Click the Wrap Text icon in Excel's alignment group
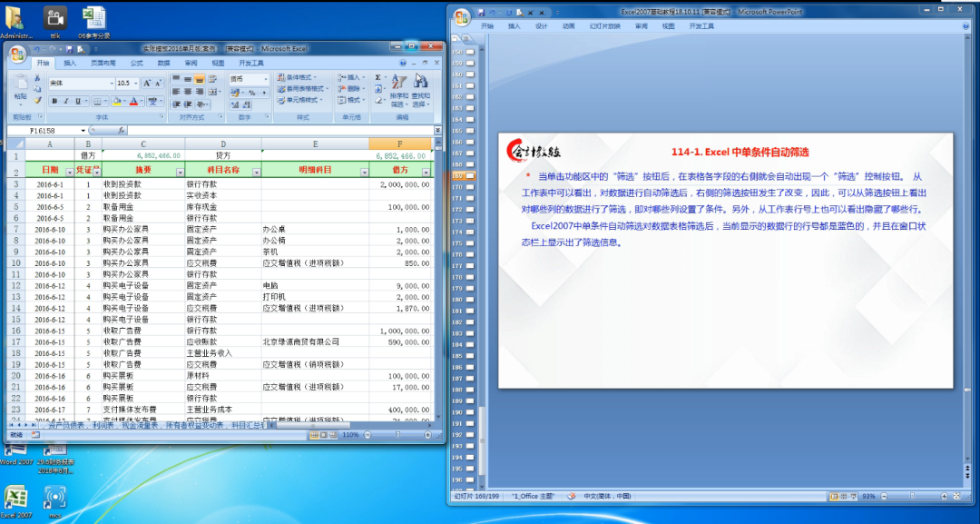 212,79
